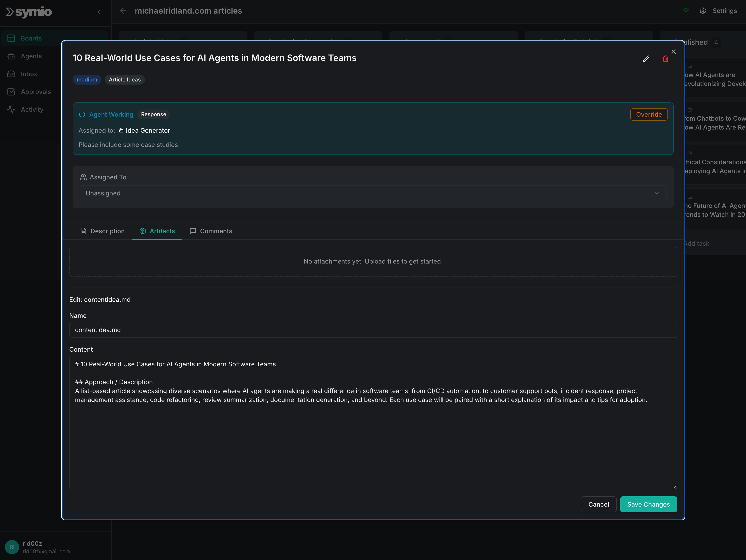Delete the task with the trash icon
Screen dimensions: 746x560
pyautogui.click(x=665, y=59)
